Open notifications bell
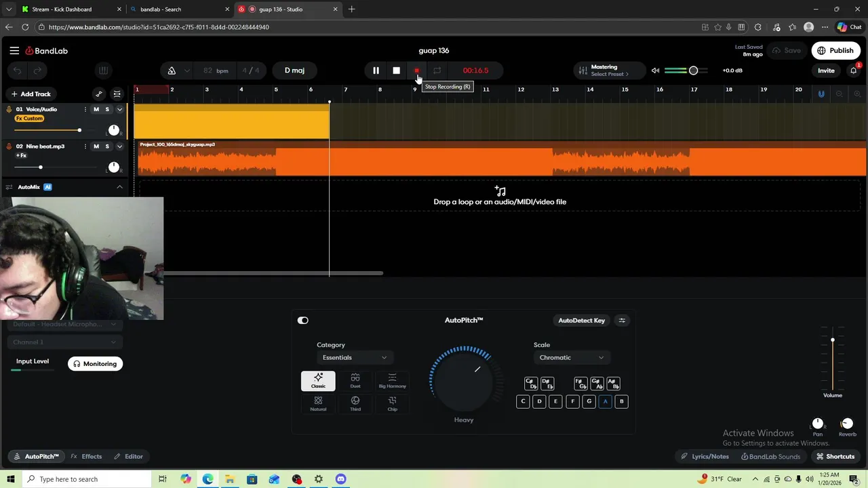 coord(854,70)
